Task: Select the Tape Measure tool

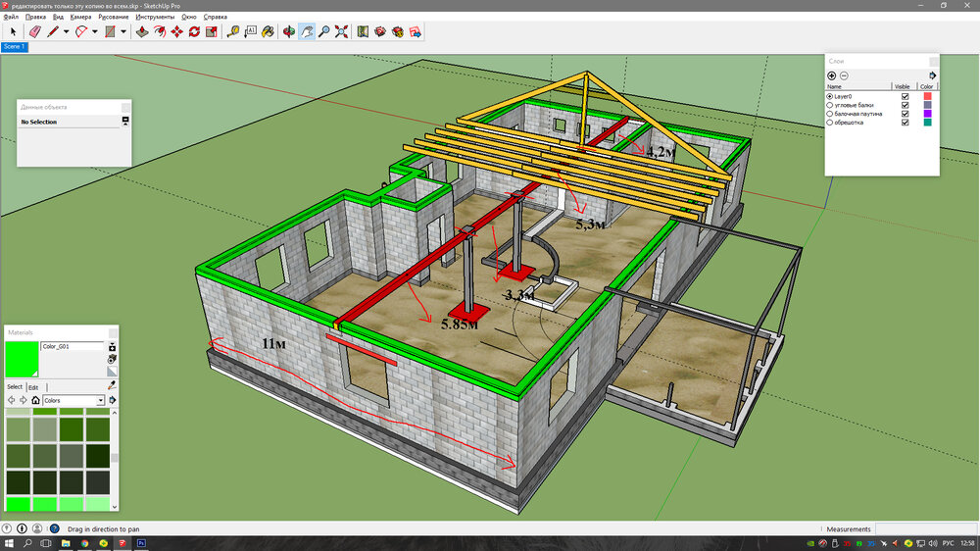Action: pos(234,31)
